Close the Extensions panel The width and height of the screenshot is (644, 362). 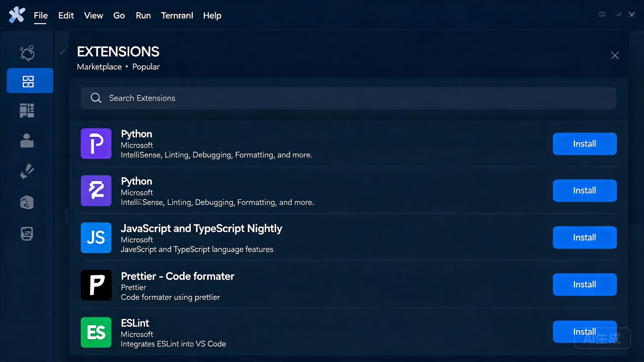tap(615, 55)
